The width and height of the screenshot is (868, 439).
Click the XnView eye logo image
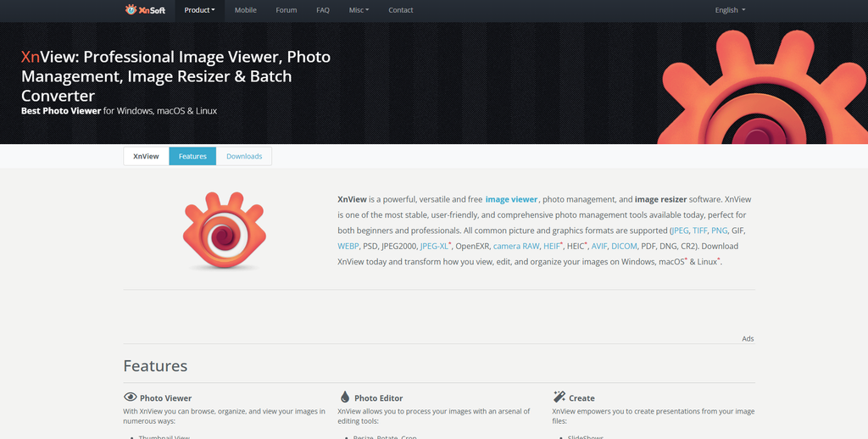point(224,231)
